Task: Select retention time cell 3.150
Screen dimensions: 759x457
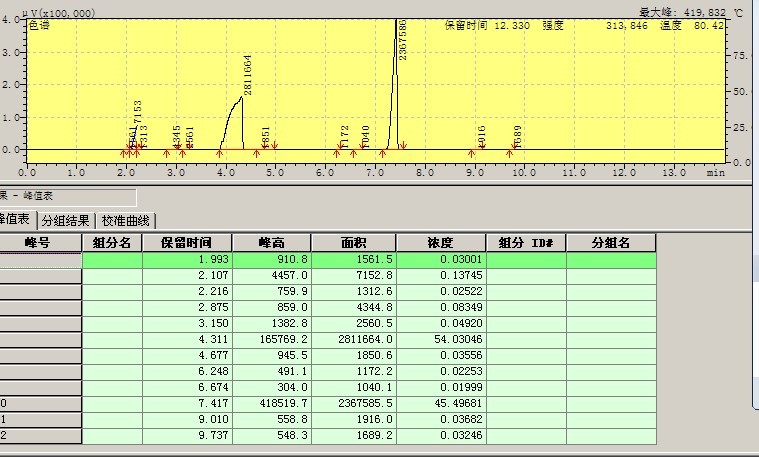Action: click(187, 323)
